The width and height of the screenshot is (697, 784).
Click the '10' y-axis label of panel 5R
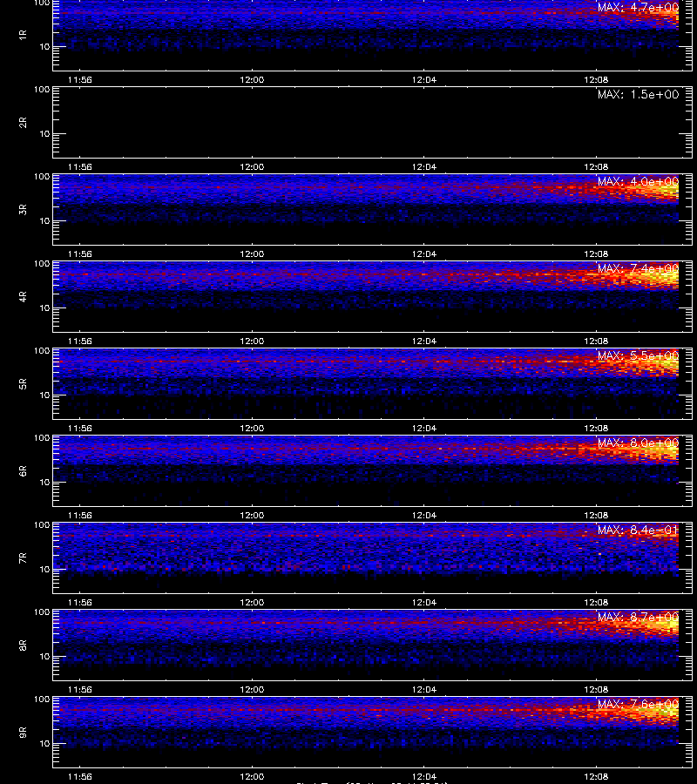click(45, 395)
